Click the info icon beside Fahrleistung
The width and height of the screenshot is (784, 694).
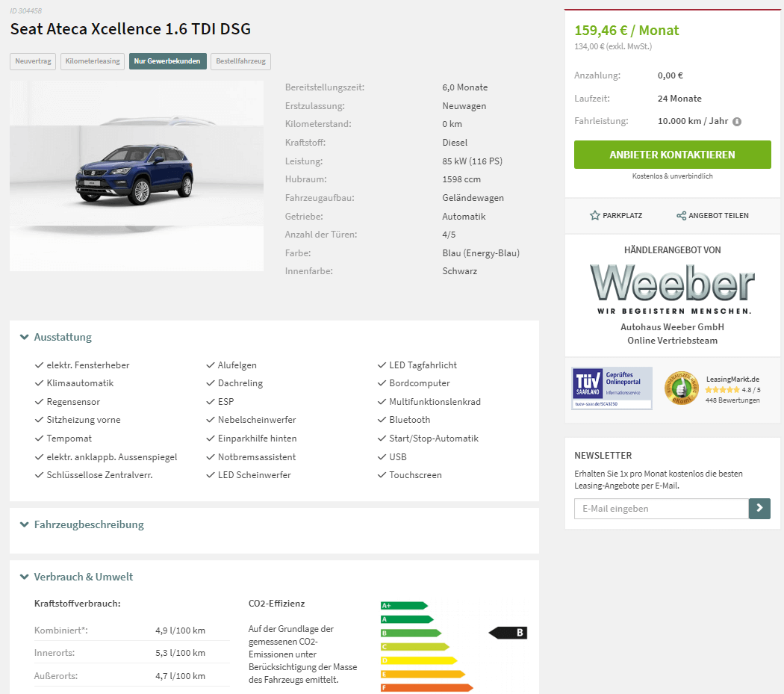[737, 122]
